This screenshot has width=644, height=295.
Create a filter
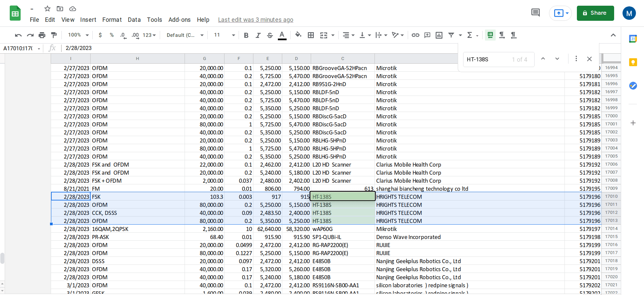tap(451, 35)
